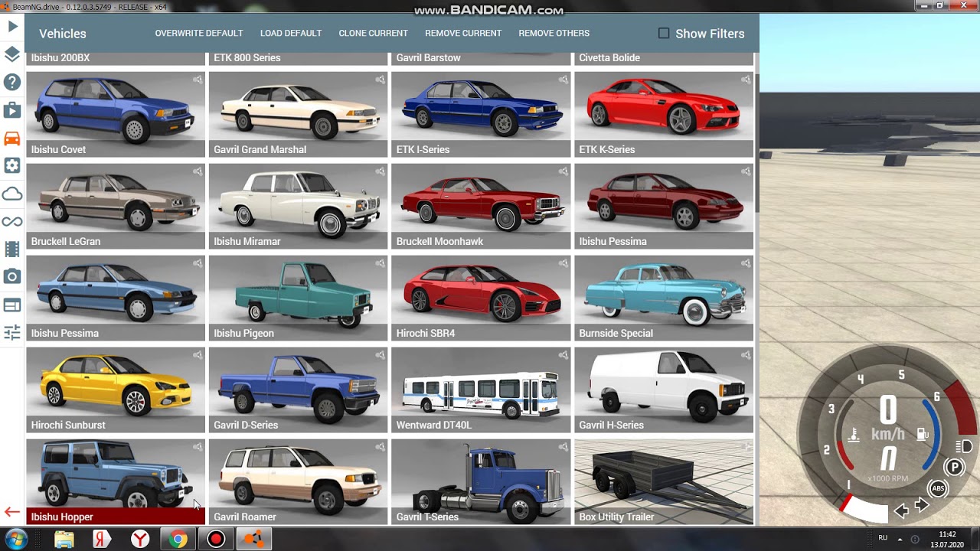This screenshot has height=551, width=980.
Task: Open the options sliders icon
Action: (x=12, y=332)
